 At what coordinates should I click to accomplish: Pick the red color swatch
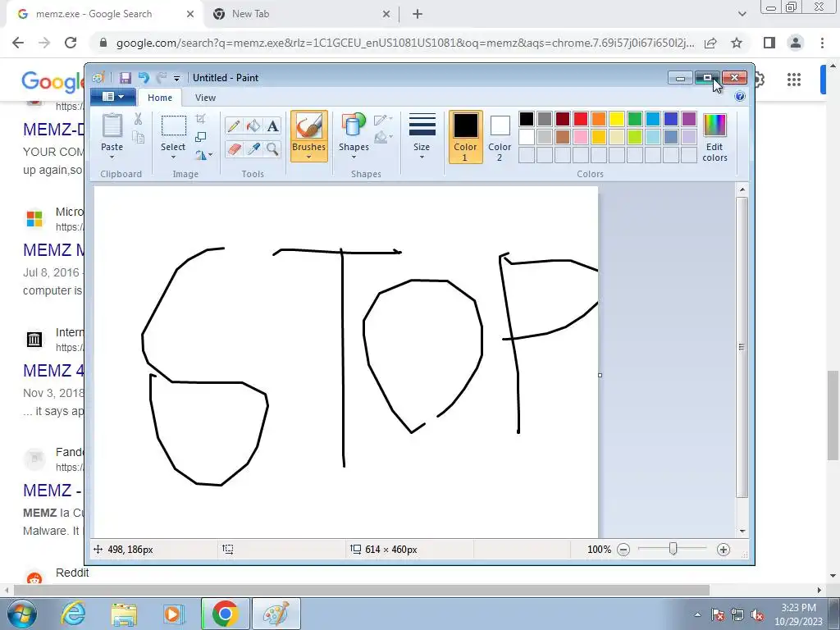581,119
